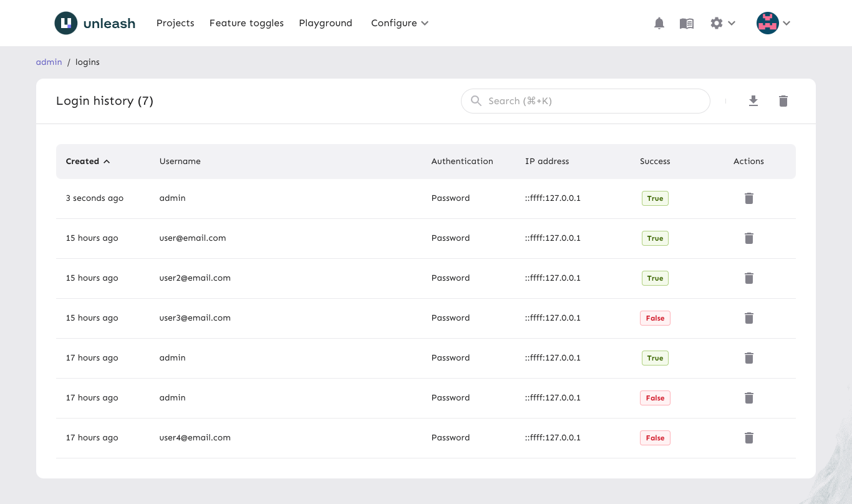Follow the admin breadcrumb link

49,62
